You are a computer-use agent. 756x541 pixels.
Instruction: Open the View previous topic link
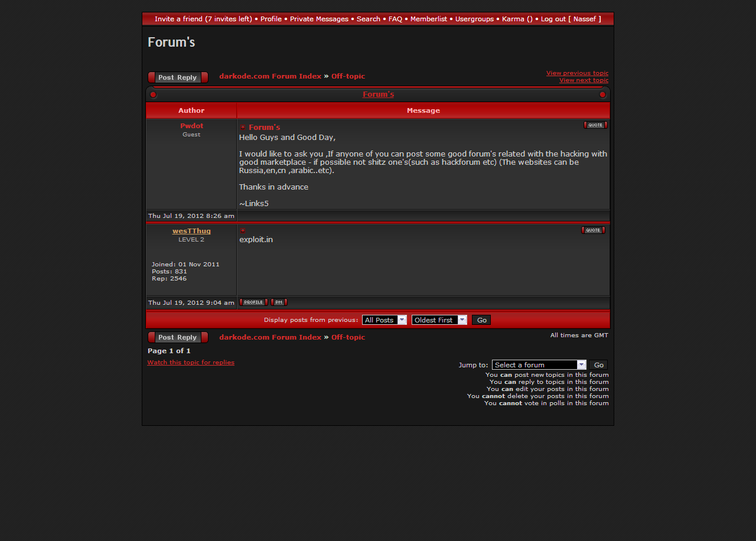point(577,73)
